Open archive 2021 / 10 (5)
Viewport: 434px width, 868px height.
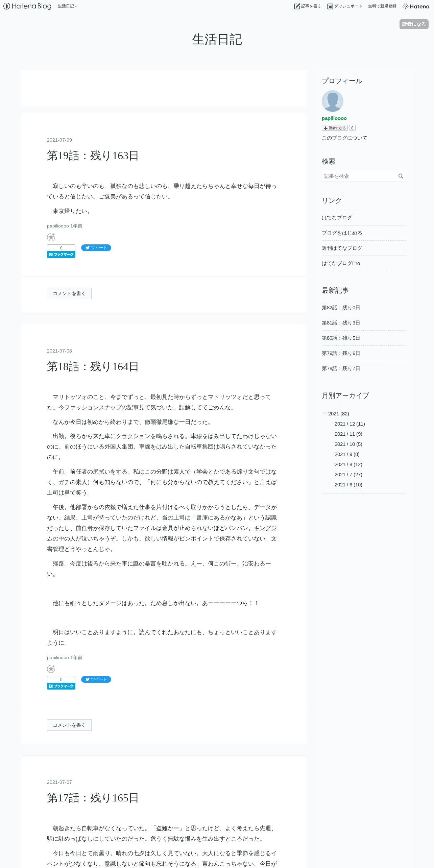click(x=348, y=444)
